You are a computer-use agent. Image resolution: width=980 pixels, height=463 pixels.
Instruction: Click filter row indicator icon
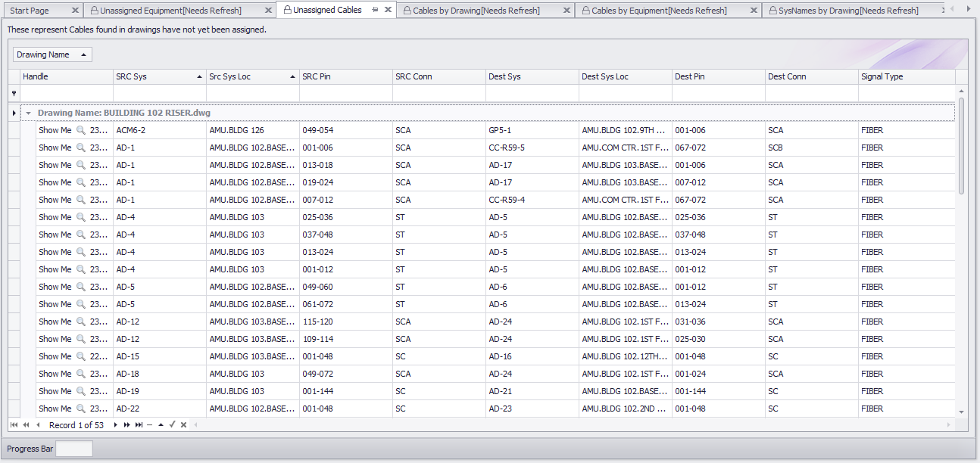click(14, 93)
